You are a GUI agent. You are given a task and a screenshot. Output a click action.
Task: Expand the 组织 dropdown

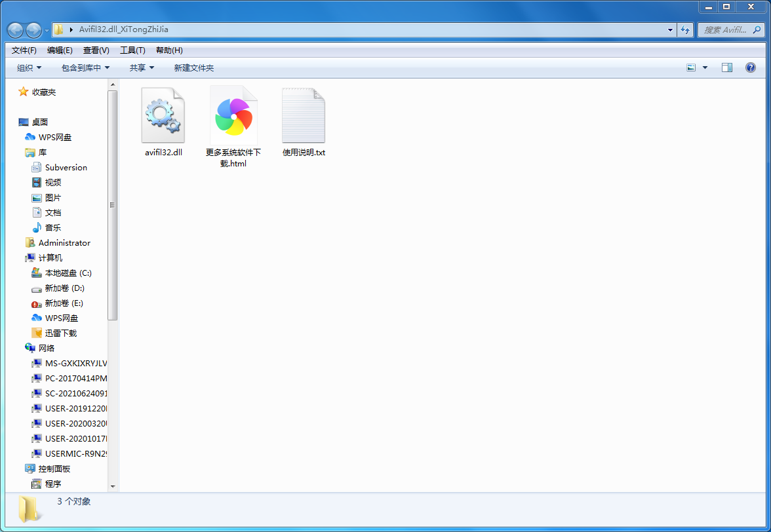coord(30,67)
